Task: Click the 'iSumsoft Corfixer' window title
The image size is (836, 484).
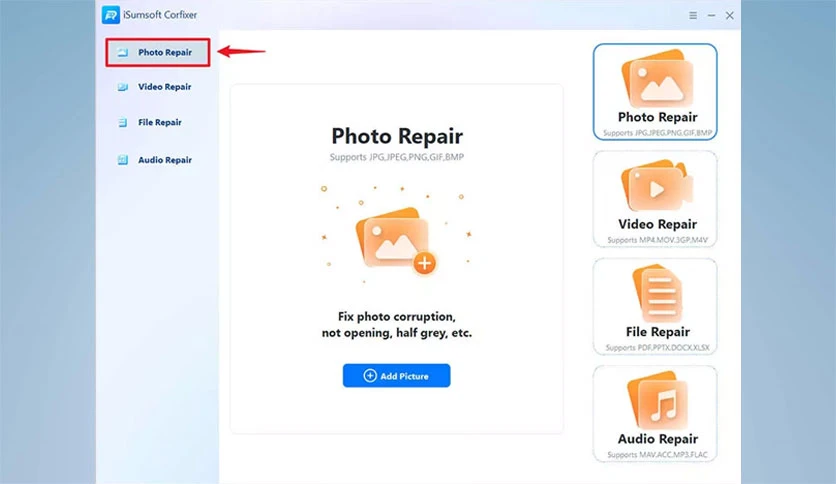Action: pyautogui.click(x=160, y=15)
